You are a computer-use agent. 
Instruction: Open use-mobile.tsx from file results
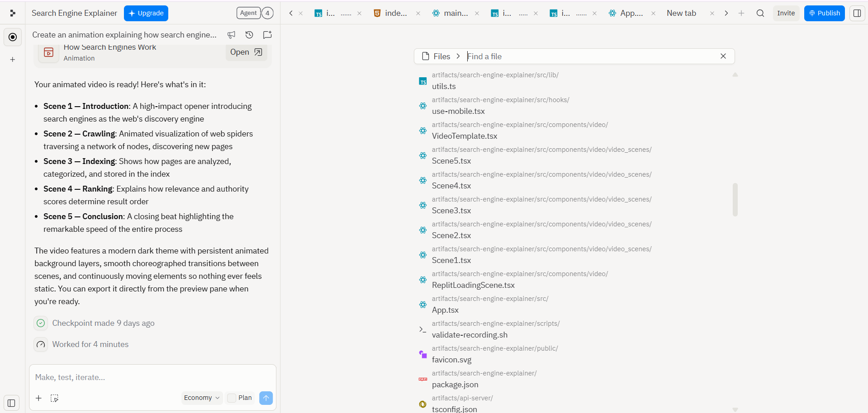pyautogui.click(x=574, y=106)
